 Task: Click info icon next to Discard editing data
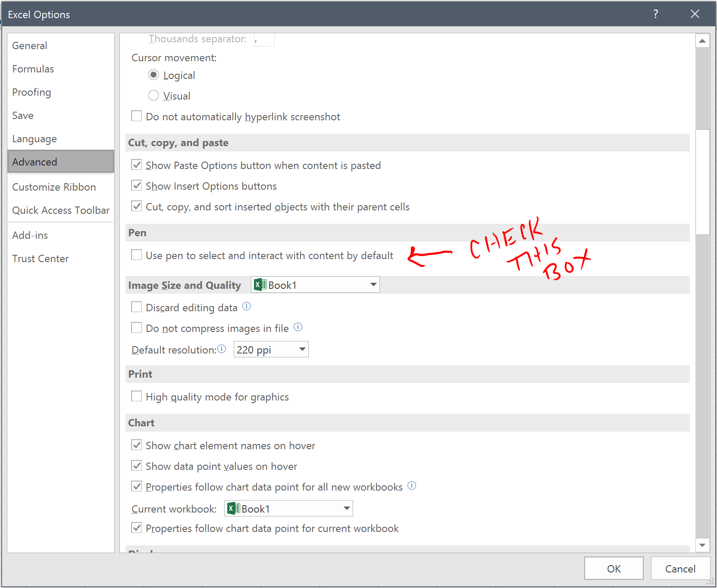point(247,307)
